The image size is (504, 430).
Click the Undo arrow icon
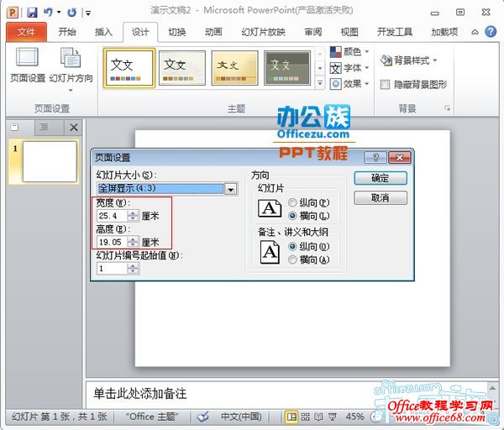point(48,13)
